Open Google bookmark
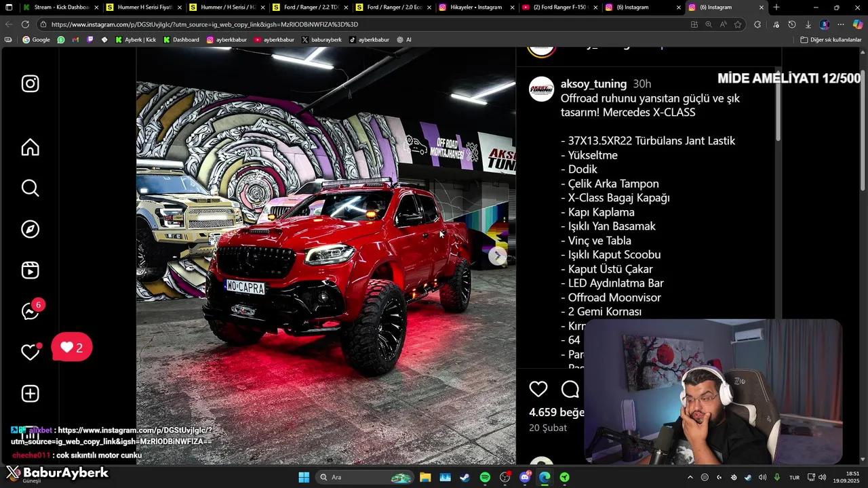Viewport: 868px width, 488px height. (x=37, y=40)
